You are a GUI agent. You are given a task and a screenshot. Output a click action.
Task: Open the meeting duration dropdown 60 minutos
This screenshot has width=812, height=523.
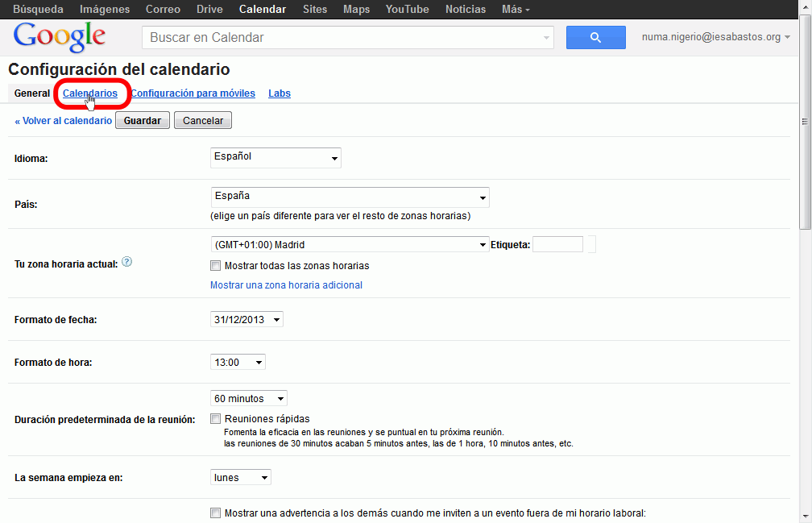(249, 398)
